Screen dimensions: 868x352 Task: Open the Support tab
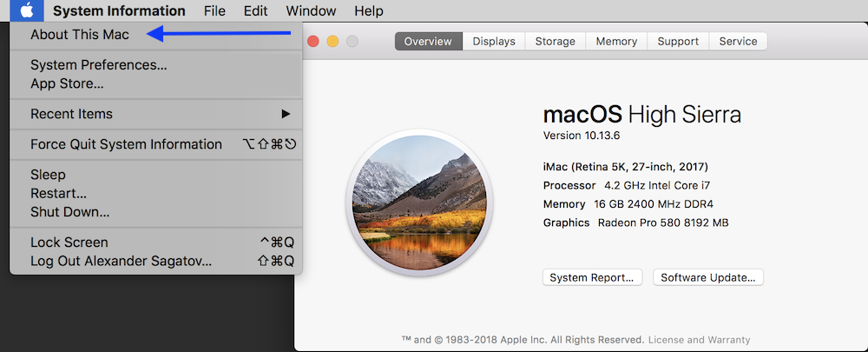tap(678, 42)
